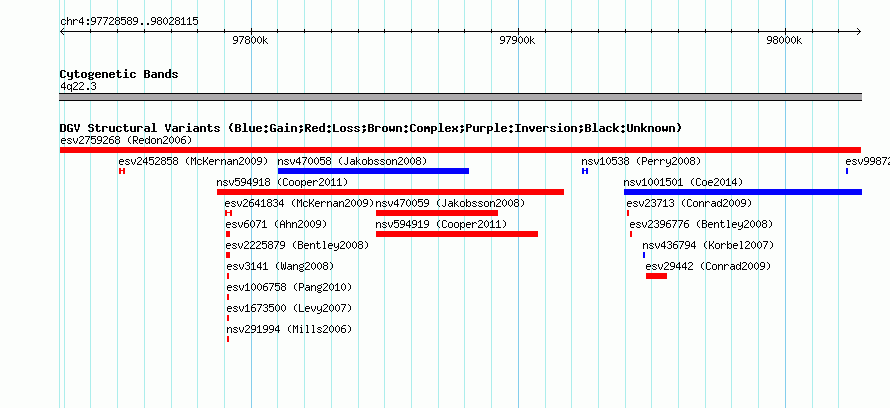Click the blue gain bar for nsv1001501

[743, 192]
